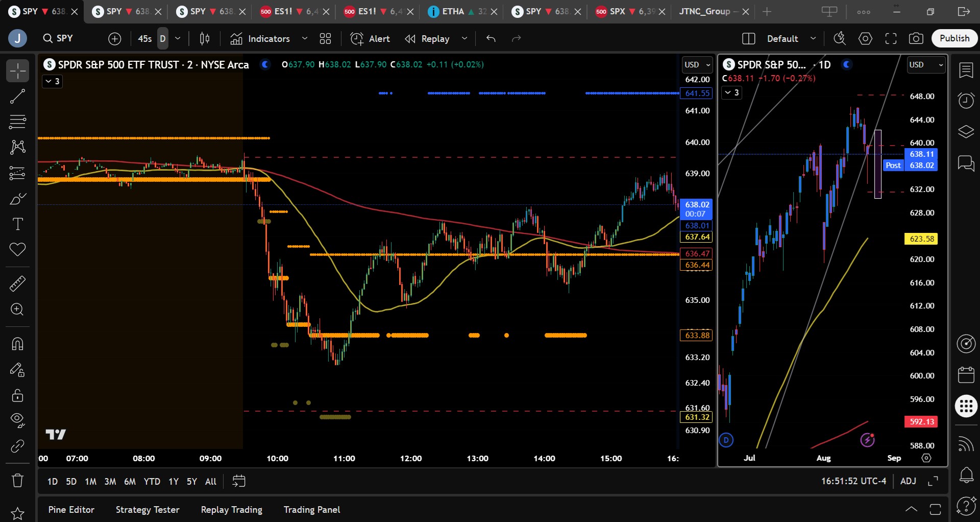This screenshot has width=980, height=522.
Task: Select the trend line drawing tool
Action: pos(17,96)
